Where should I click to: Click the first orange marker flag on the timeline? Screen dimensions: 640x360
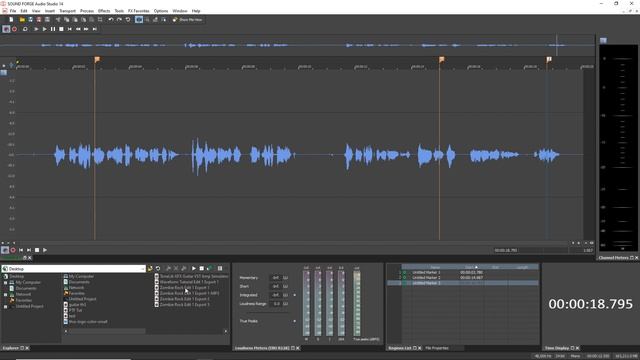pos(97,60)
